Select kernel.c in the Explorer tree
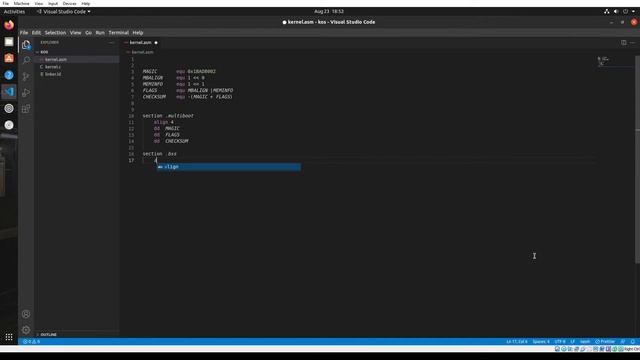The width and height of the screenshot is (640, 360). click(77, 67)
